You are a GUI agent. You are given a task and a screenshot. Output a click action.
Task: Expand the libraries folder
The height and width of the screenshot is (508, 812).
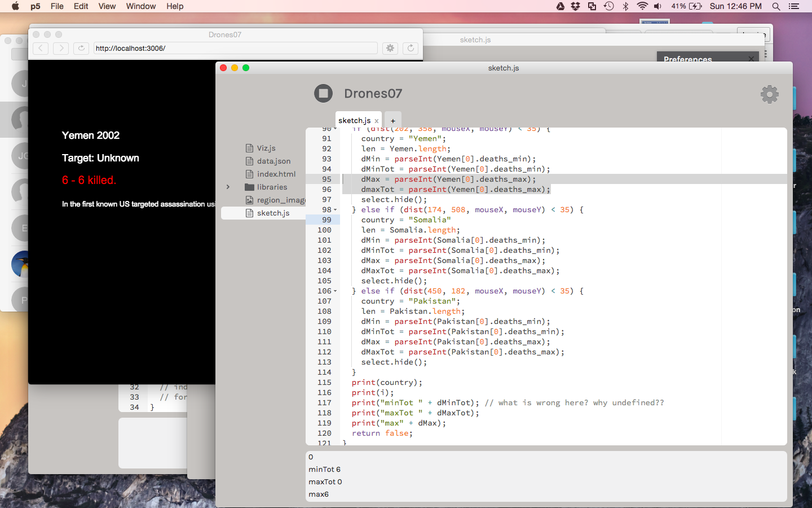pos(228,187)
